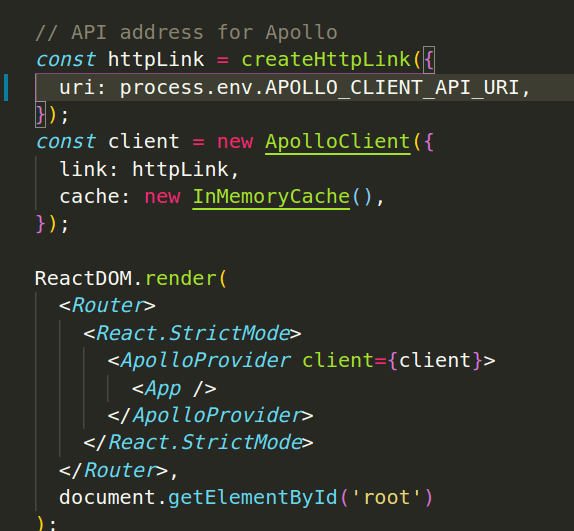574x531 pixels.
Task: Click the "httpLink" variable declaration name
Action: pos(156,59)
